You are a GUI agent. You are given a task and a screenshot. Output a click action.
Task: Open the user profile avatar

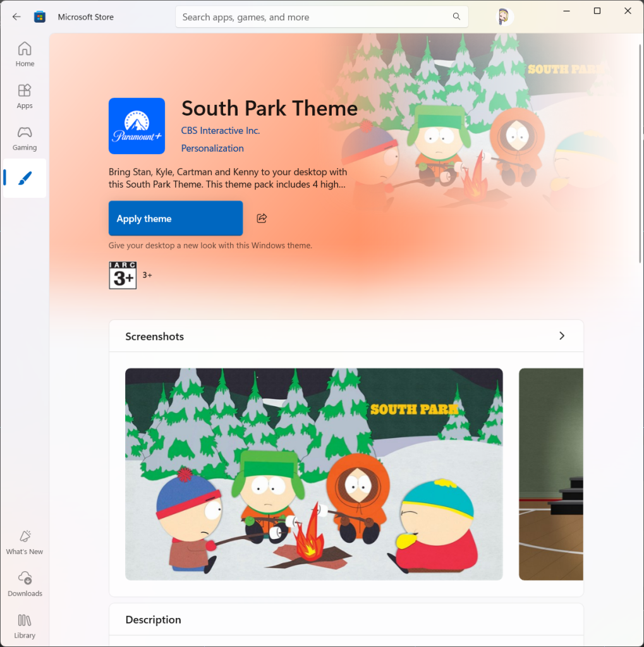[504, 17]
